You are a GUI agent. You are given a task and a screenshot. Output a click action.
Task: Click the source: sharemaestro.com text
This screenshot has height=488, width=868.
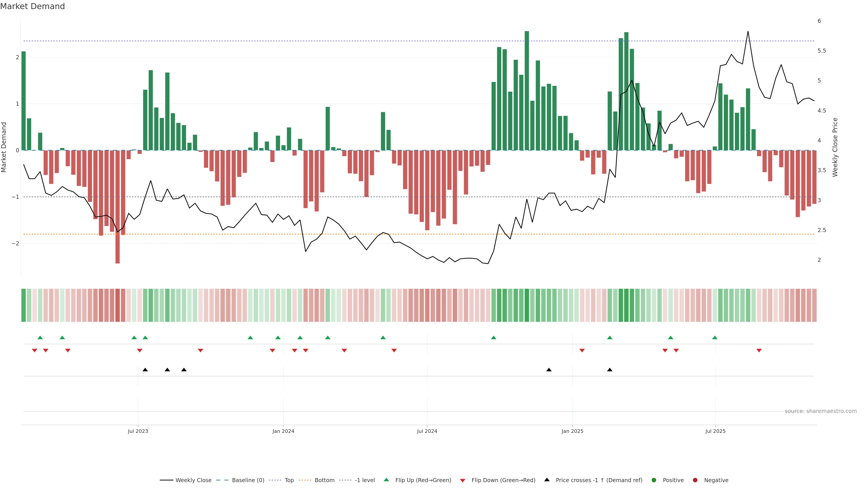click(821, 411)
